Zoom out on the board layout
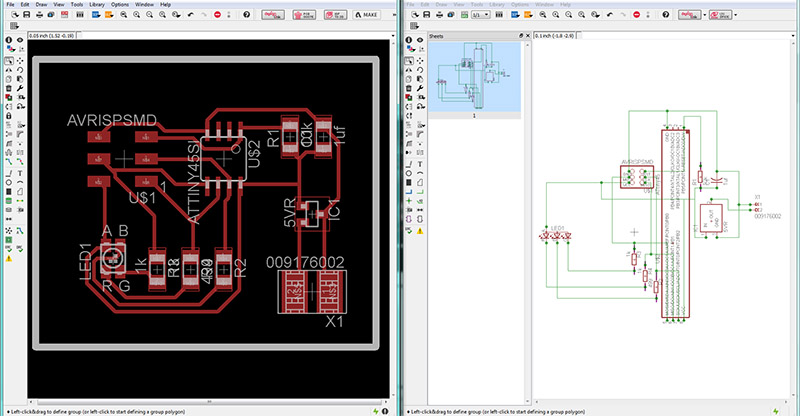 149,15
